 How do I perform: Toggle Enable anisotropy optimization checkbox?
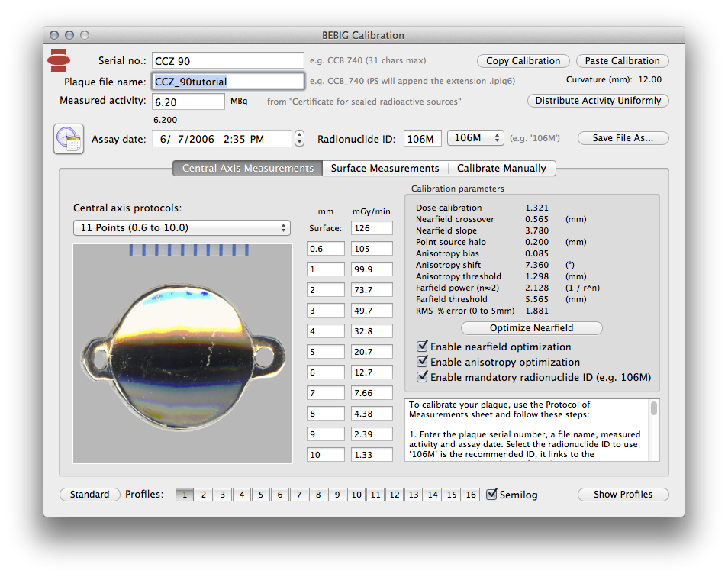(x=422, y=362)
